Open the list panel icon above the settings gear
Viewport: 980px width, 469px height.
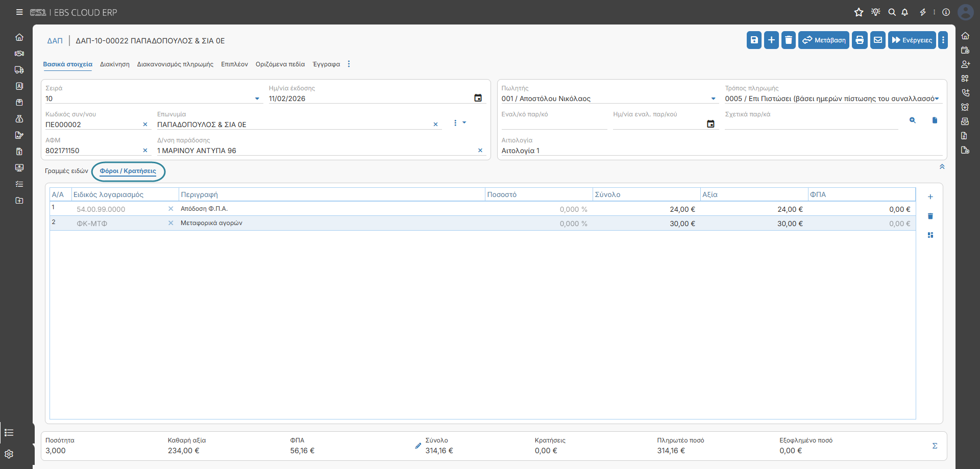9,433
